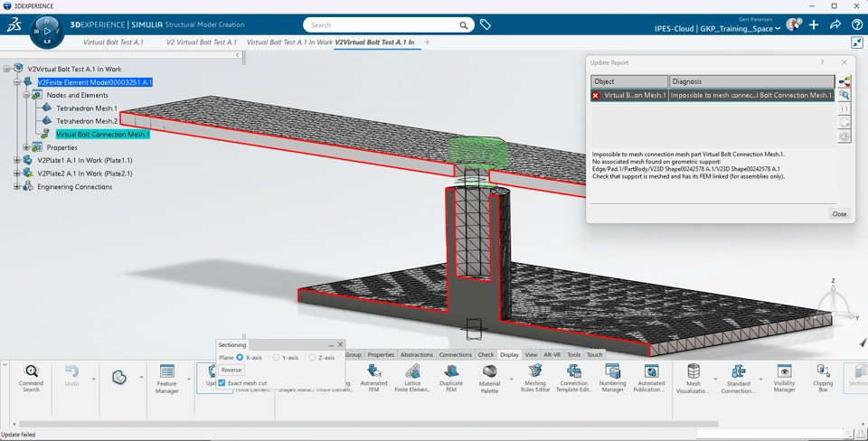Image resolution: width=868 pixels, height=441 pixels.
Task: Open the Material Palette
Action: pos(489,379)
